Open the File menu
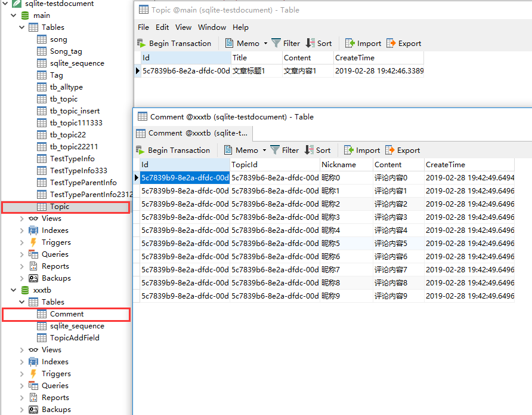This screenshot has height=415, width=532. (143, 27)
